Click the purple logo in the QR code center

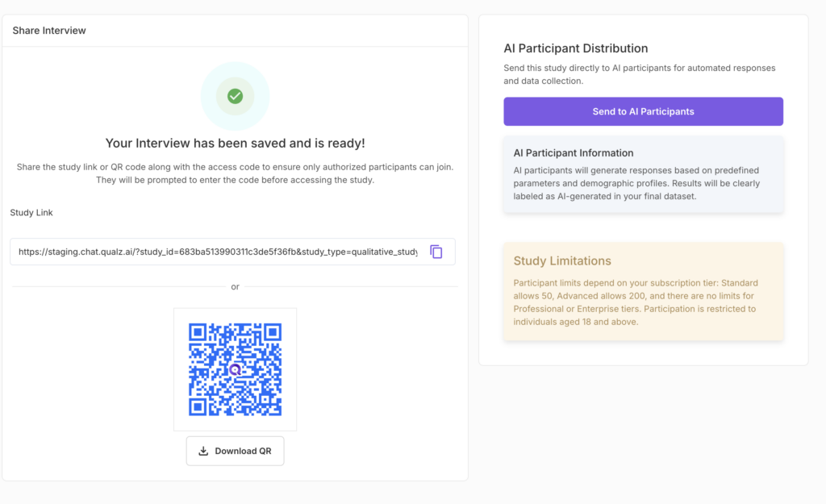235,369
